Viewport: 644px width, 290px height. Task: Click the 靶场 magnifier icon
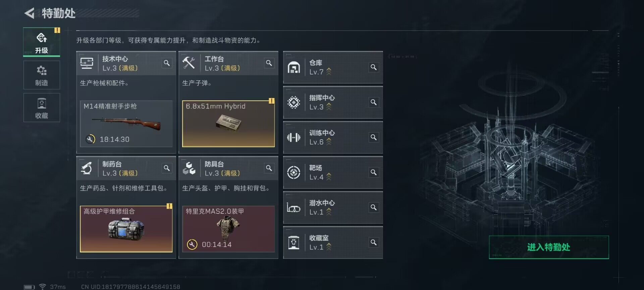374,173
